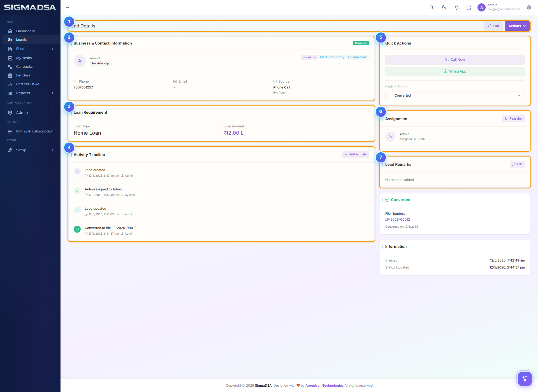538x392 pixels.
Task: Click the My Tasks clipboard icon
Action: pos(10,58)
